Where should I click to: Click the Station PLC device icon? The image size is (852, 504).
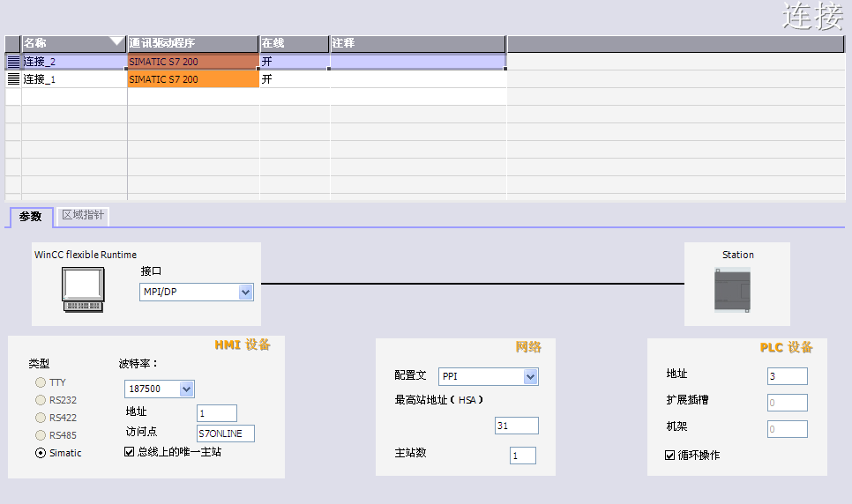coord(732,291)
